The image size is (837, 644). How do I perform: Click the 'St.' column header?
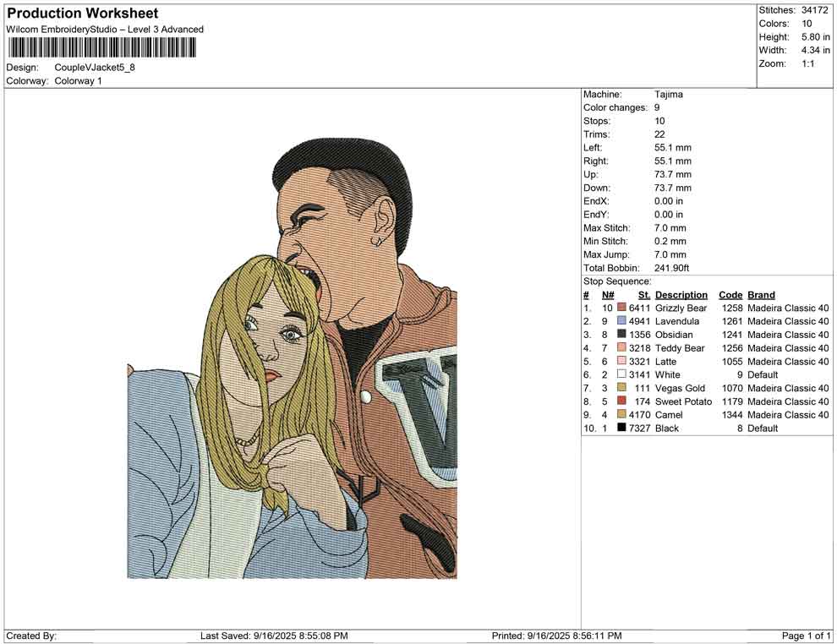[x=644, y=295]
